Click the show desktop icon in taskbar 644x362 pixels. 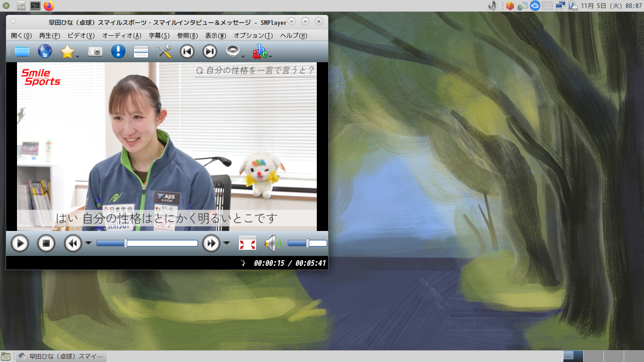(x=6, y=356)
